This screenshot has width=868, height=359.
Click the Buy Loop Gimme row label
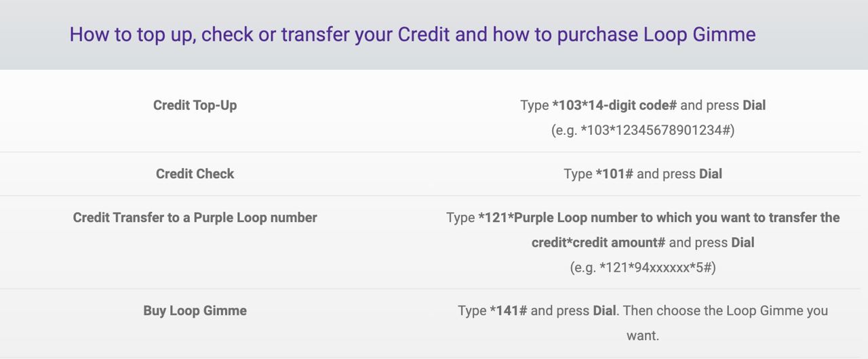click(x=195, y=310)
